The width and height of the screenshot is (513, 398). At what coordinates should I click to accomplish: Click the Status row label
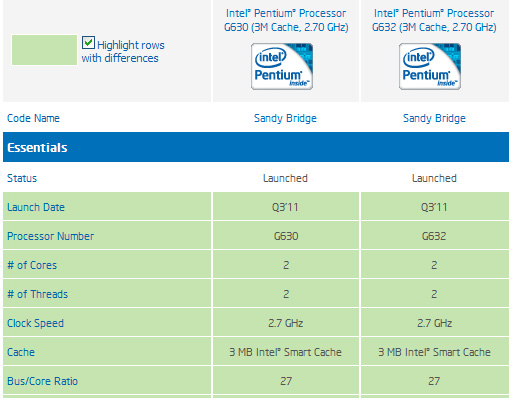(x=22, y=178)
